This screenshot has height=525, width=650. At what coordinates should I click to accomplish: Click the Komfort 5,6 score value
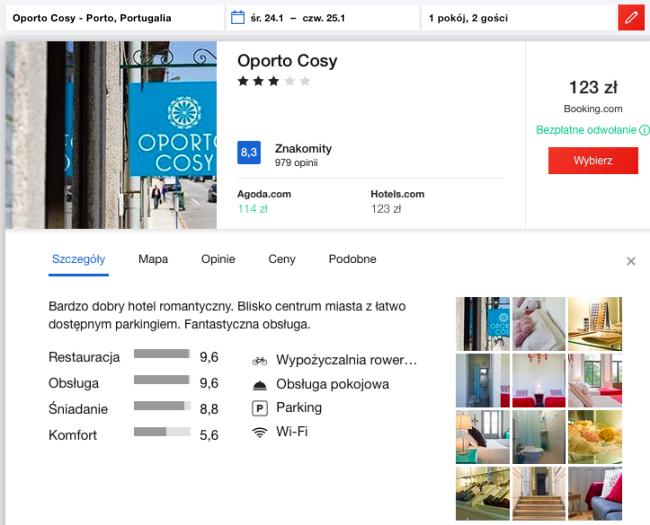(x=209, y=435)
